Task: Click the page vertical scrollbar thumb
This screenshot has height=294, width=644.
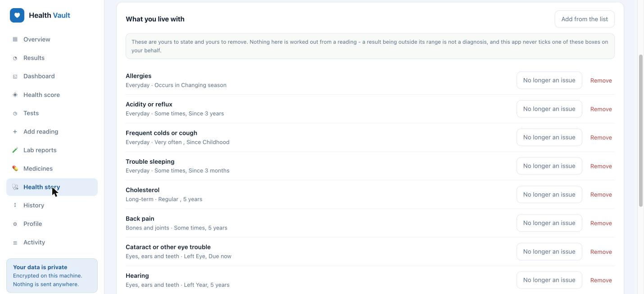Action: pyautogui.click(x=641, y=131)
